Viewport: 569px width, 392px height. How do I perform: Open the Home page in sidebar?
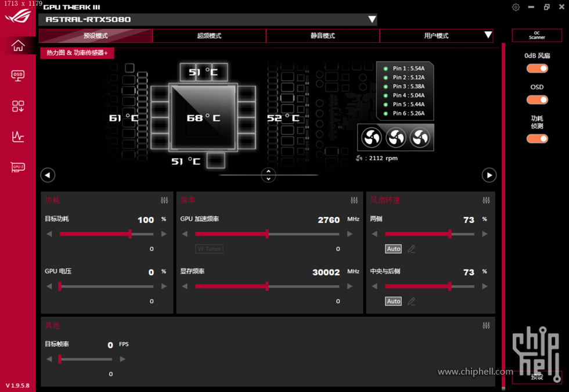click(x=18, y=45)
